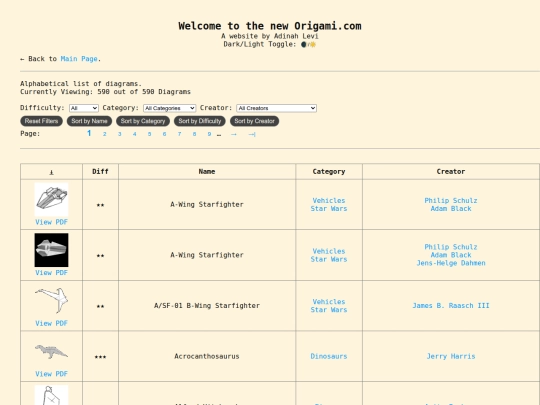Click Sort by Category button
Viewport: 540px width, 405px height.
[x=143, y=121]
